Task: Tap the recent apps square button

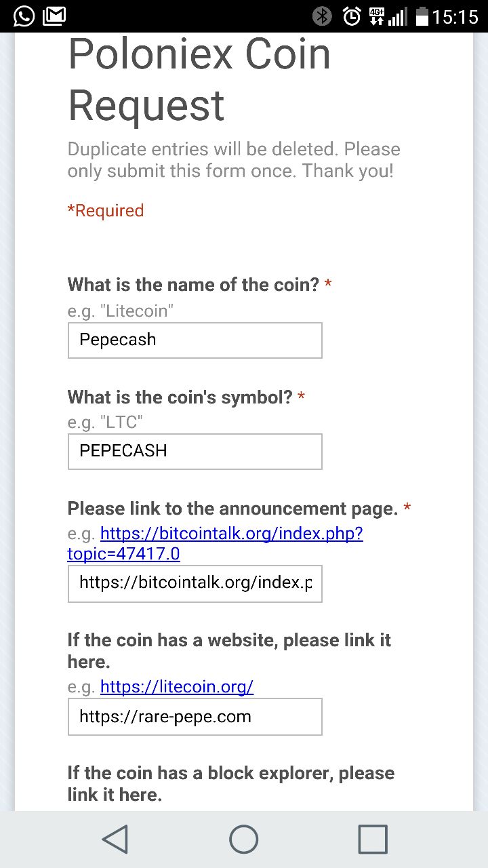Action: [x=373, y=839]
